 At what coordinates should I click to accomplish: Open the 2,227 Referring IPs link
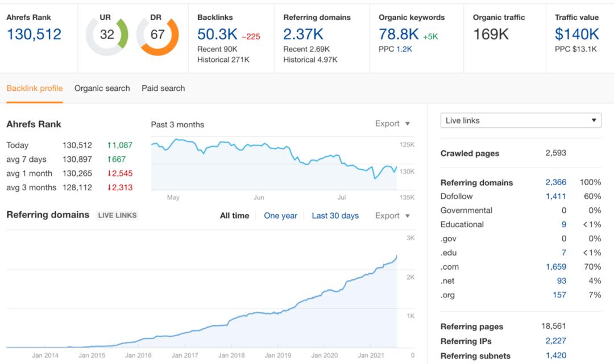(x=555, y=341)
